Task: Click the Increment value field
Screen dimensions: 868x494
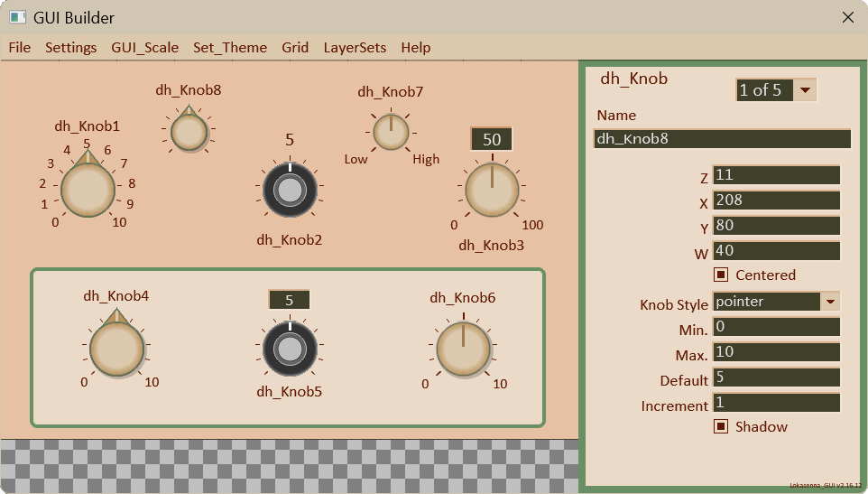Action: click(776, 403)
